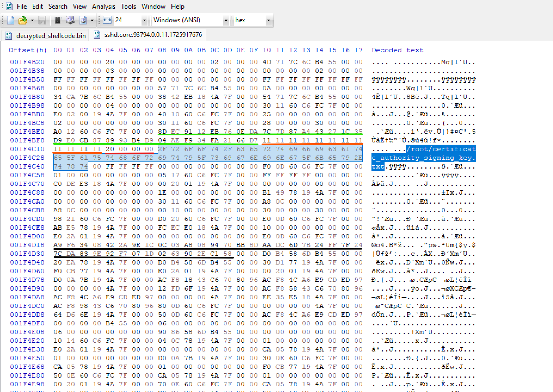Open a disk image with the disc page icon
Image resolution: width=553 pixels, height=392 pixels.
(83, 20)
